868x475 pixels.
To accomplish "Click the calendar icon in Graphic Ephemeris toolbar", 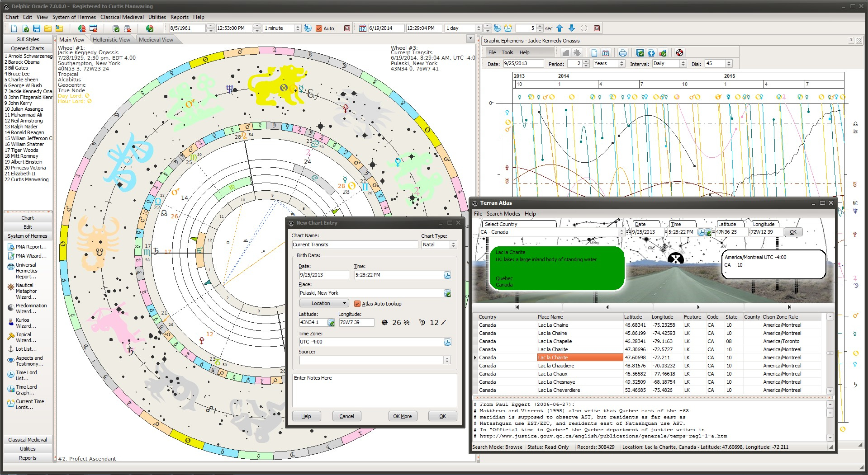I will [x=606, y=53].
